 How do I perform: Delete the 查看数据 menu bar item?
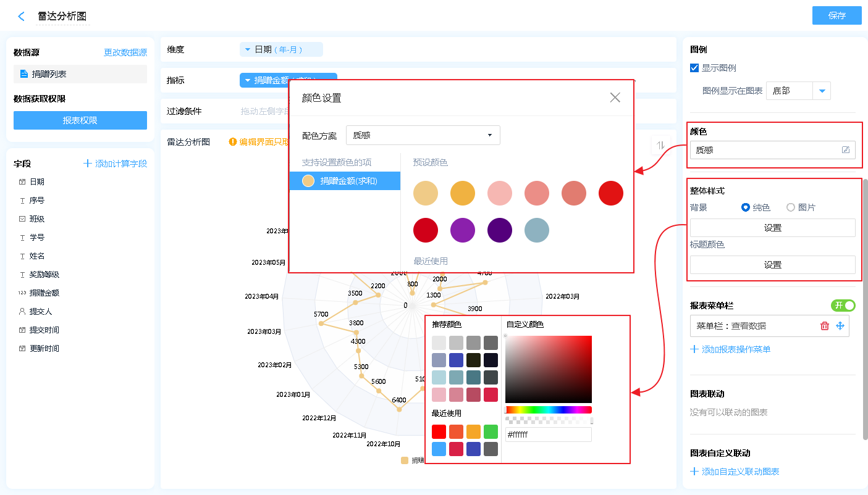pos(824,326)
